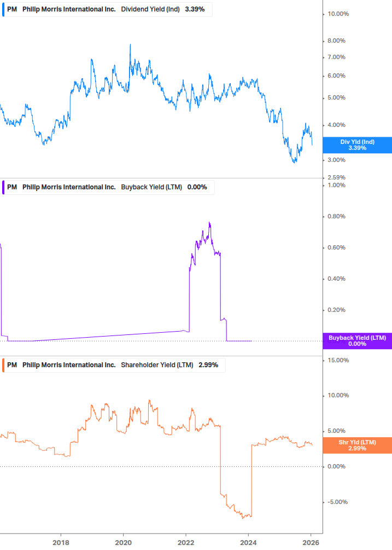Click the 'Dividend Yield (Ind)' legend label

coord(150,9)
